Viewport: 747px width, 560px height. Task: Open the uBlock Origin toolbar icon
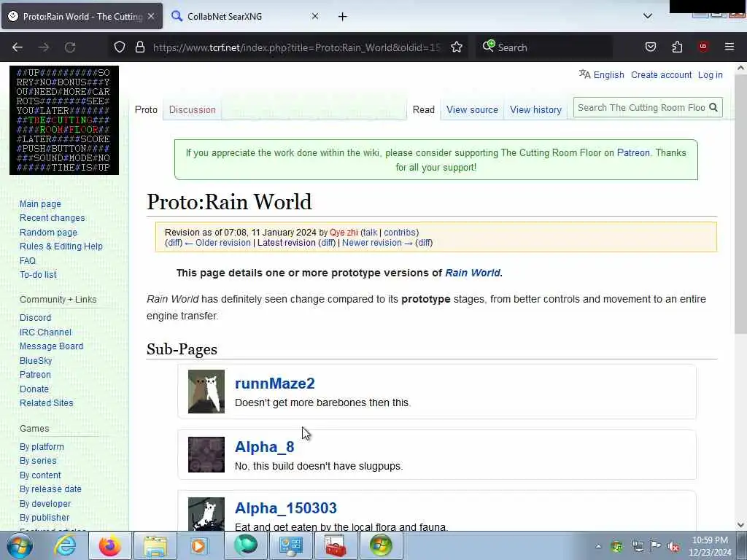point(703,47)
